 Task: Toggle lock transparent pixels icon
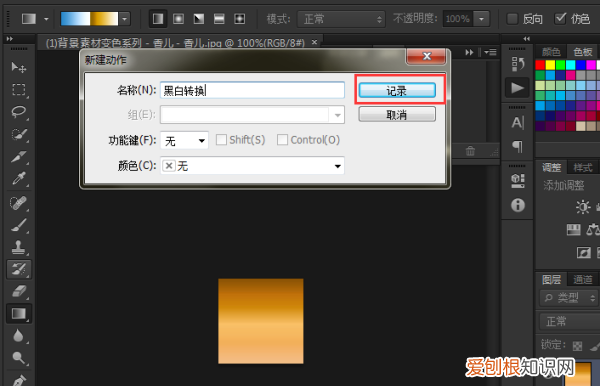click(577, 346)
